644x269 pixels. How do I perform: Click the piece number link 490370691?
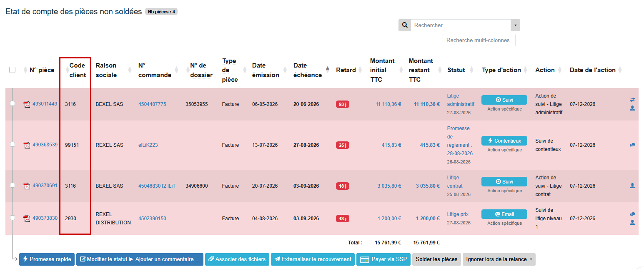click(x=45, y=186)
